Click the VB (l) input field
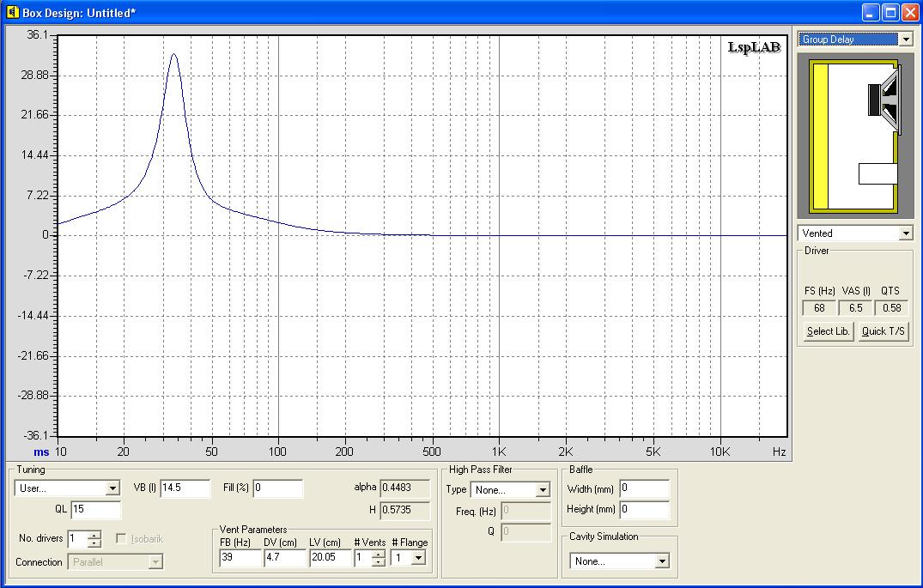This screenshot has width=923, height=588. tap(185, 488)
